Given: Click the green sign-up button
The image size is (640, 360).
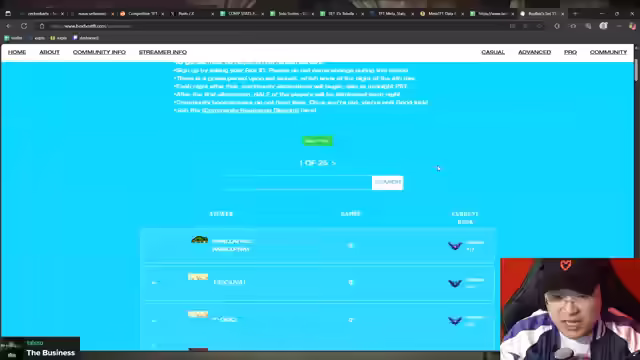Looking at the screenshot, I should [x=317, y=141].
